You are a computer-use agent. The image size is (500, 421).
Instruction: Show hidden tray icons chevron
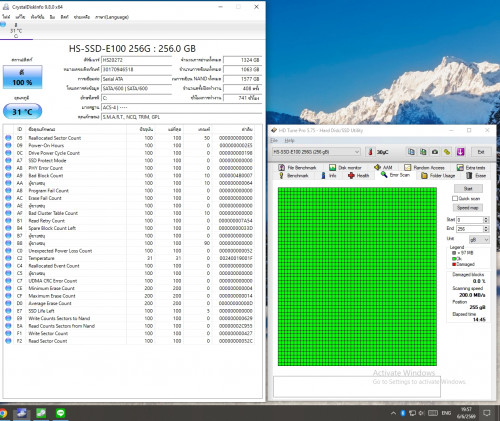click(x=393, y=413)
